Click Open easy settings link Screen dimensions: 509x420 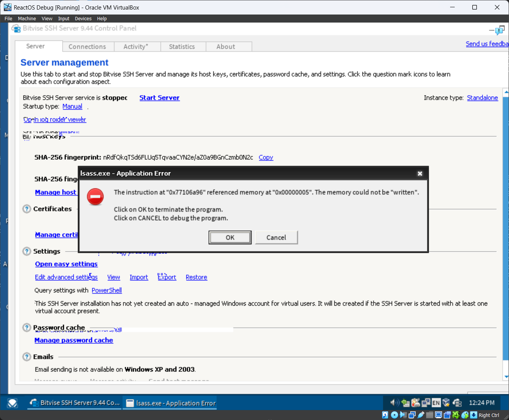(x=66, y=264)
